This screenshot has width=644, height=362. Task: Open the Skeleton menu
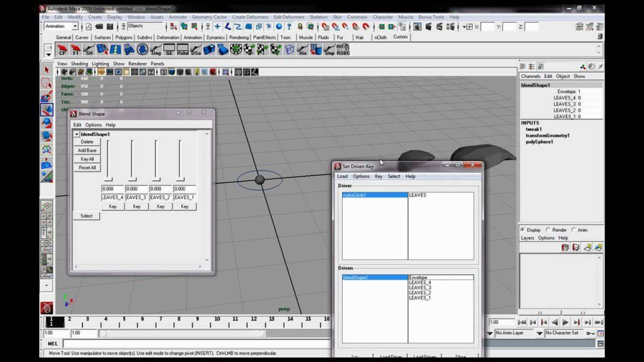pyautogui.click(x=318, y=17)
